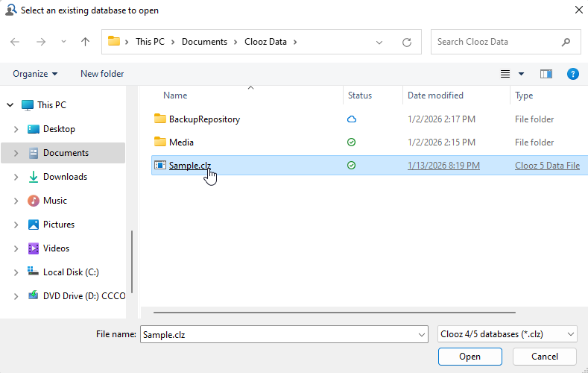Toggle the preview pane icon
The width and height of the screenshot is (588, 373).
click(x=546, y=74)
